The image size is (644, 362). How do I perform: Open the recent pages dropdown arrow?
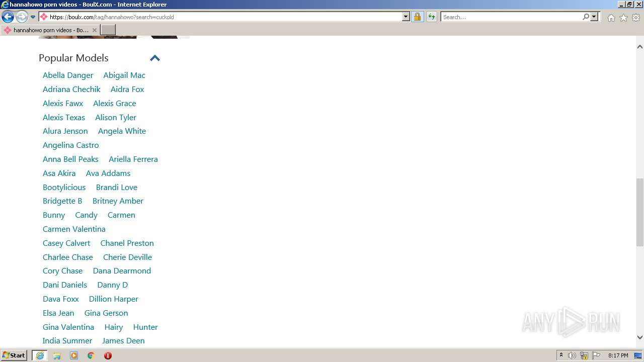point(33,17)
